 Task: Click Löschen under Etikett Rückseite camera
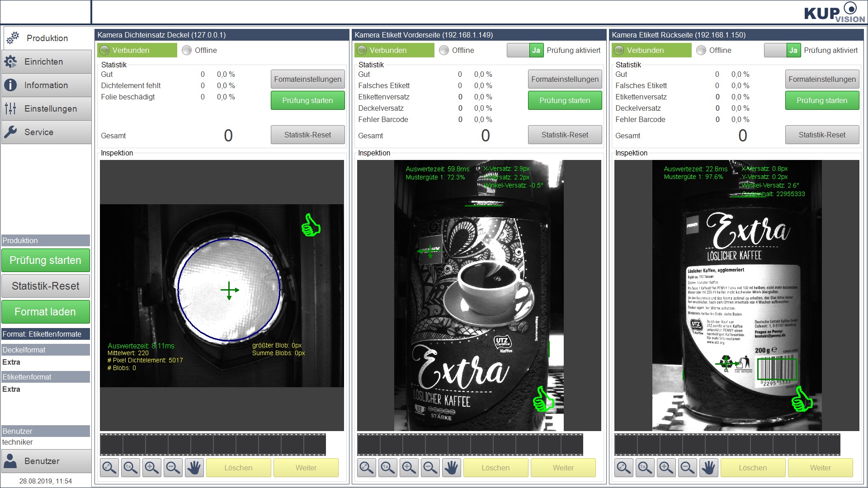click(x=753, y=468)
